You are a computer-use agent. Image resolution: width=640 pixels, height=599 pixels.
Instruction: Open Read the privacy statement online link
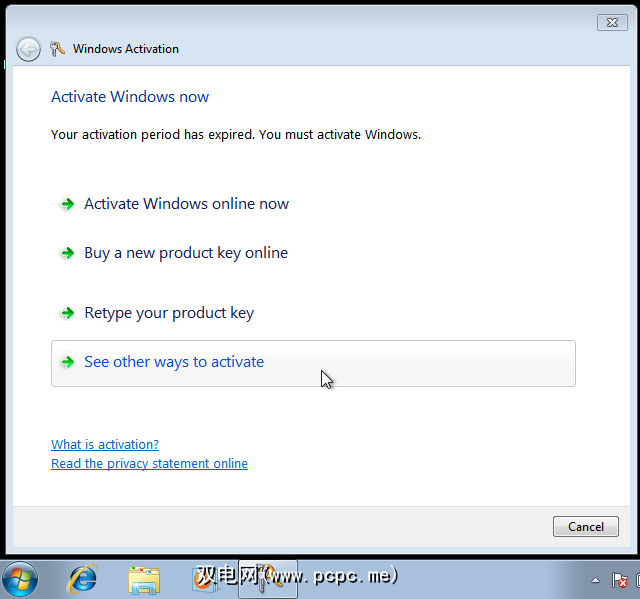click(x=149, y=464)
